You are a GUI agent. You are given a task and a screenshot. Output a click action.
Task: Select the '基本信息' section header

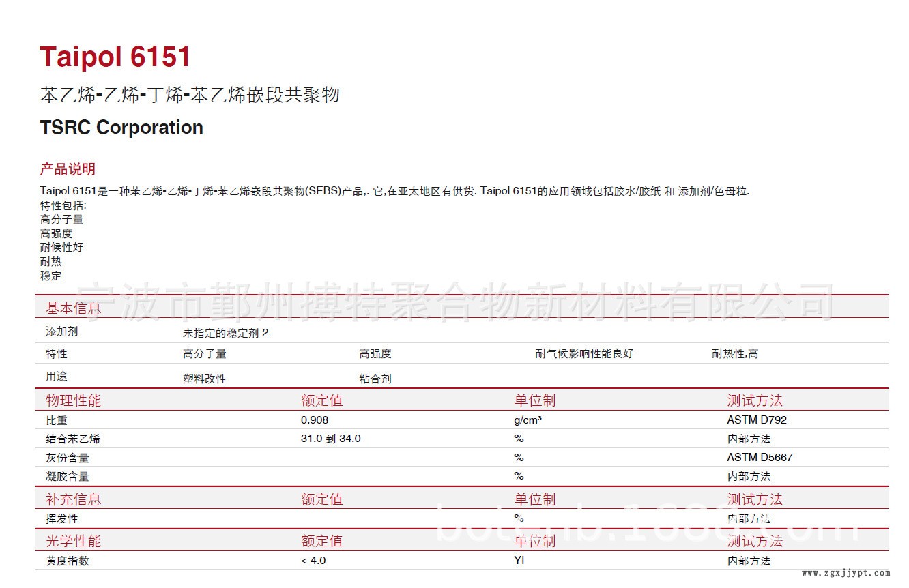[x=73, y=308]
